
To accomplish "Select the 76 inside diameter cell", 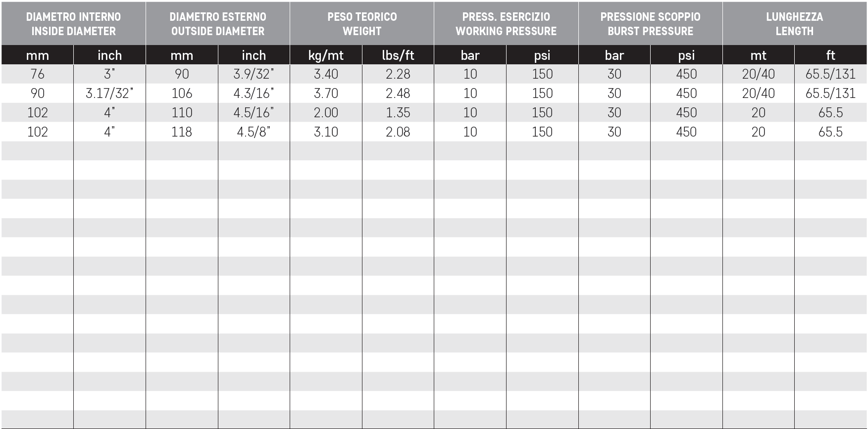I will coord(38,74).
